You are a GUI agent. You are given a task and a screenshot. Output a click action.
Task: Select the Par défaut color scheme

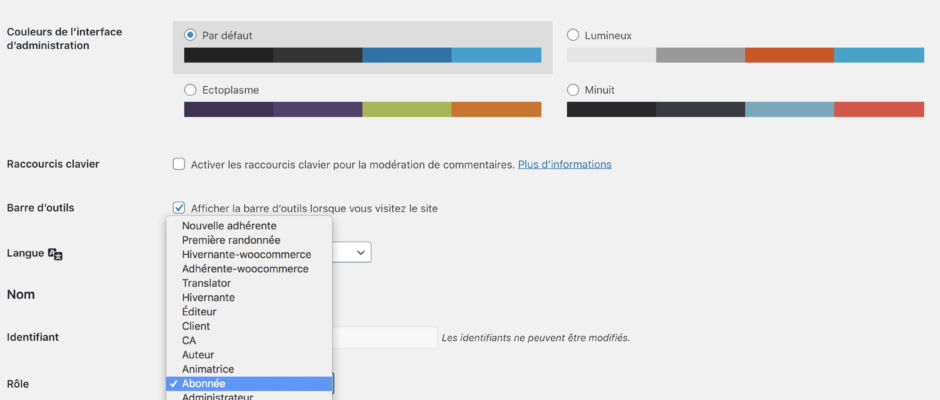click(x=190, y=35)
